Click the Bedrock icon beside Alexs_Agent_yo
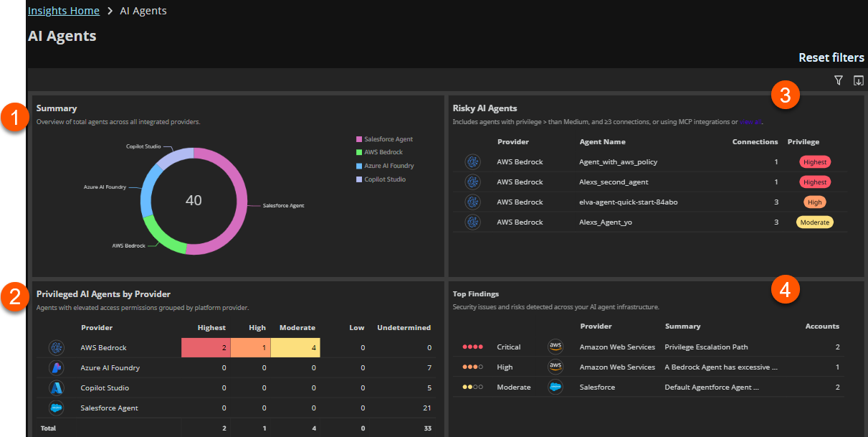 [x=472, y=222]
